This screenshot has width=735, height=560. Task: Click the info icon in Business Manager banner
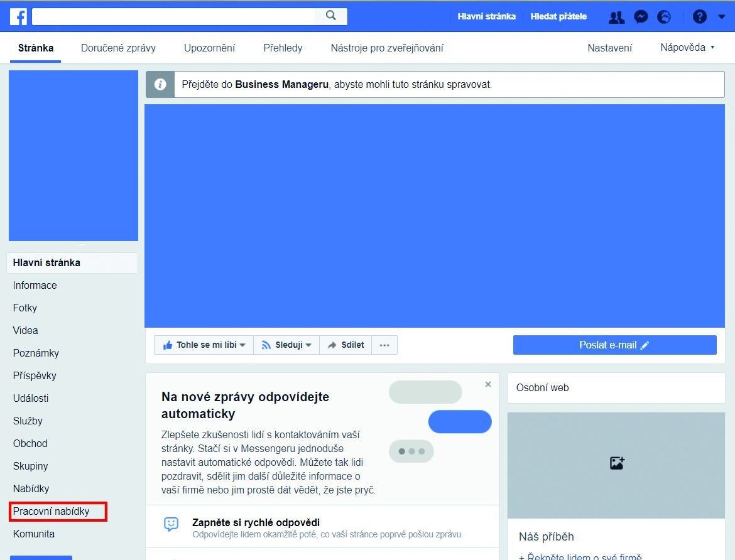(x=160, y=85)
